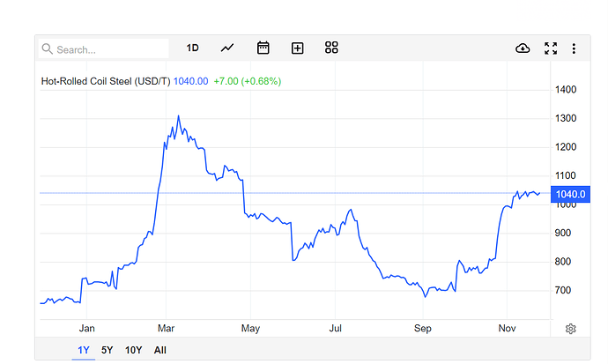Open the 1D interval dropdown
This screenshot has height=364, width=608.
[x=192, y=48]
